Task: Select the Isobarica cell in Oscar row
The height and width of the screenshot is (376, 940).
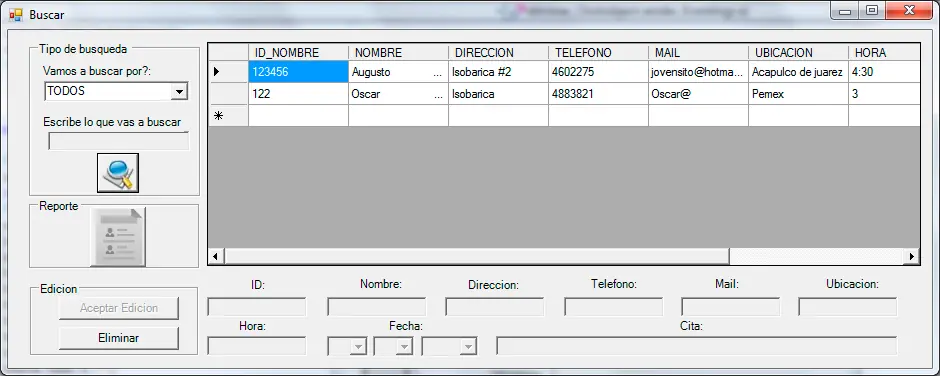Action: [498, 94]
